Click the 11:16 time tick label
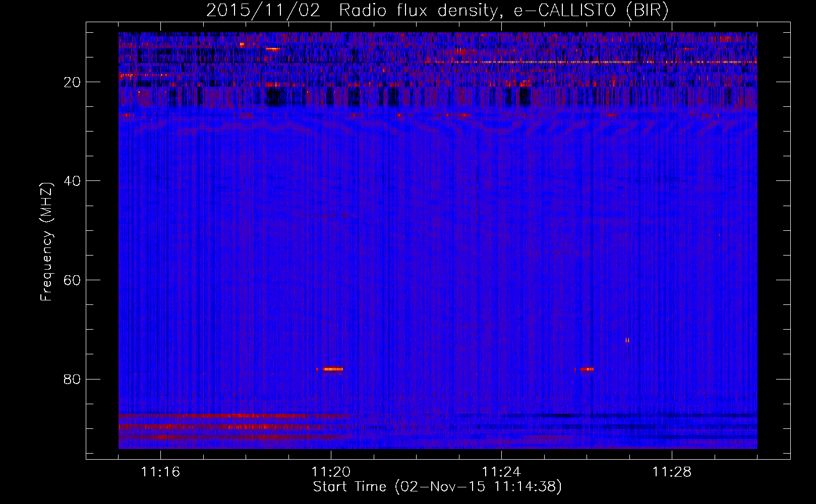Screen dimensions: 816x504 click(x=160, y=472)
